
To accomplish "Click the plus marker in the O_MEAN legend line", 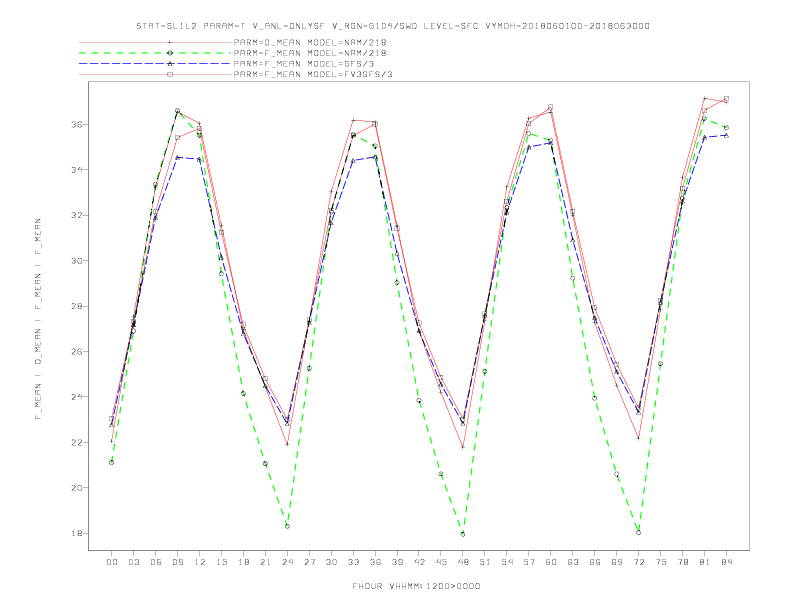I will (x=170, y=42).
